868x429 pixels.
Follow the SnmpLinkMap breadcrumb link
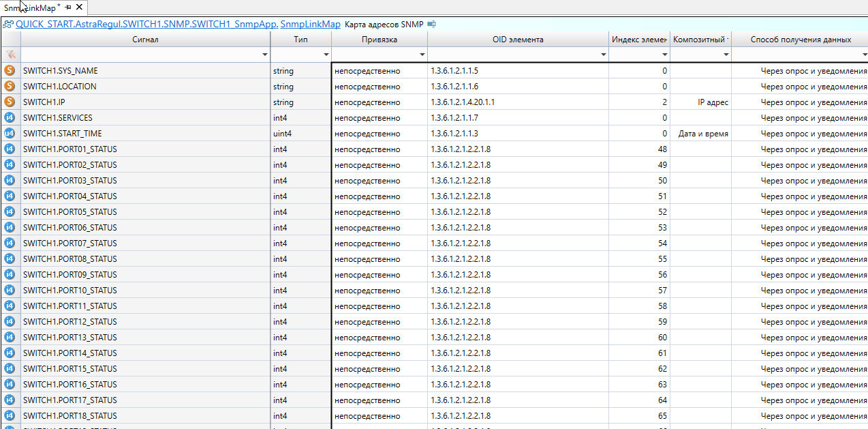pyautogui.click(x=310, y=25)
